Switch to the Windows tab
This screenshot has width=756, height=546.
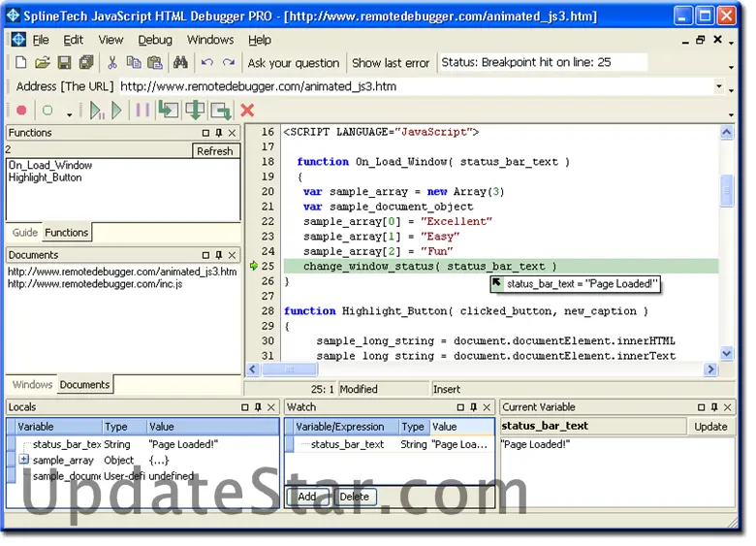(x=32, y=384)
